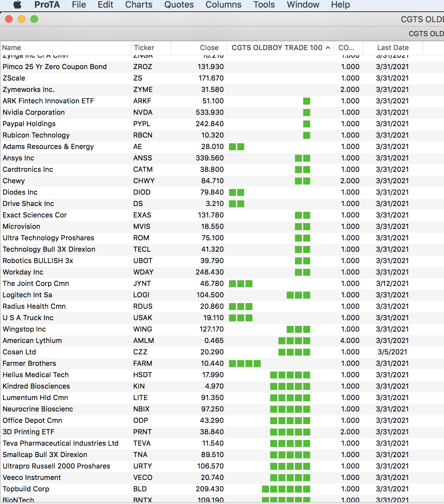The height and width of the screenshot is (504, 444).
Task: Select Ultra Technology Proshares row
Action: [222, 238]
